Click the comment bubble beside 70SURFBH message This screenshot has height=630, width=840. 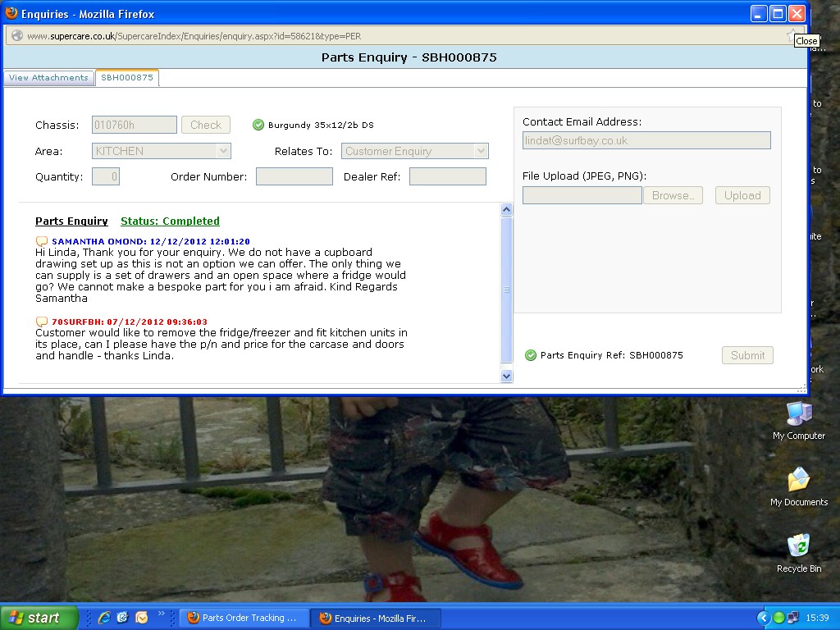click(x=42, y=322)
